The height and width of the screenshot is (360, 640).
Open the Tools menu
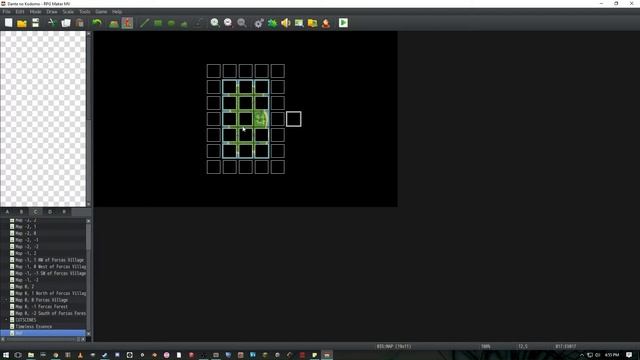(85, 12)
